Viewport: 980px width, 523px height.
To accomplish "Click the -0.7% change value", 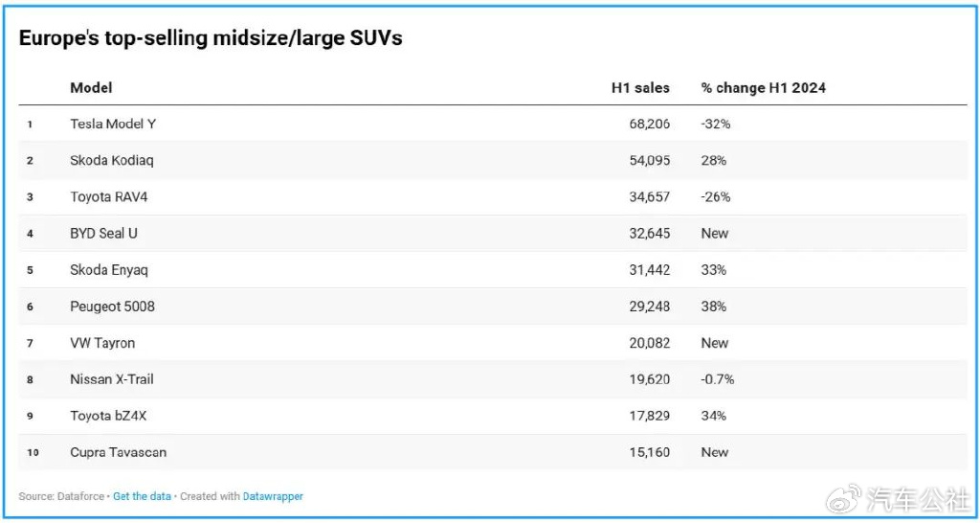I will 717,379.
